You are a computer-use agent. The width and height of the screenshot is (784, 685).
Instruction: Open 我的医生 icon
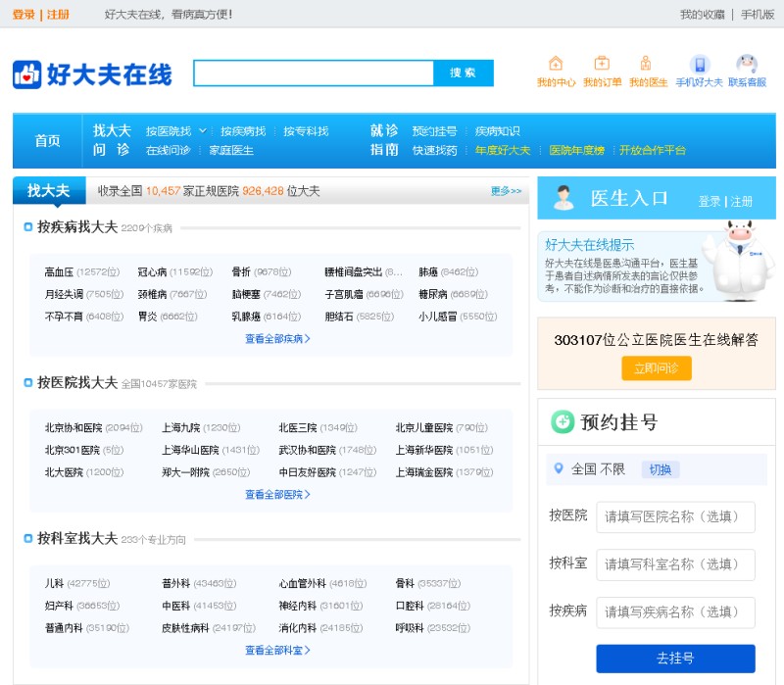(646, 64)
